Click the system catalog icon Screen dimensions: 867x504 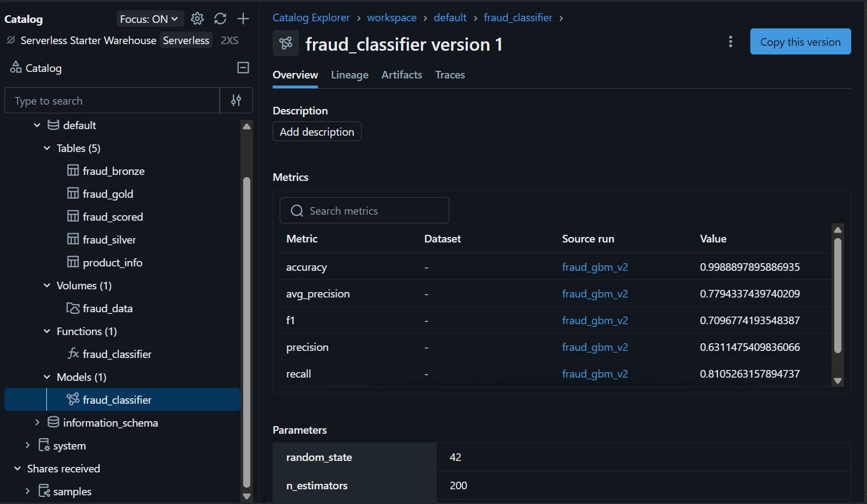pos(44,445)
